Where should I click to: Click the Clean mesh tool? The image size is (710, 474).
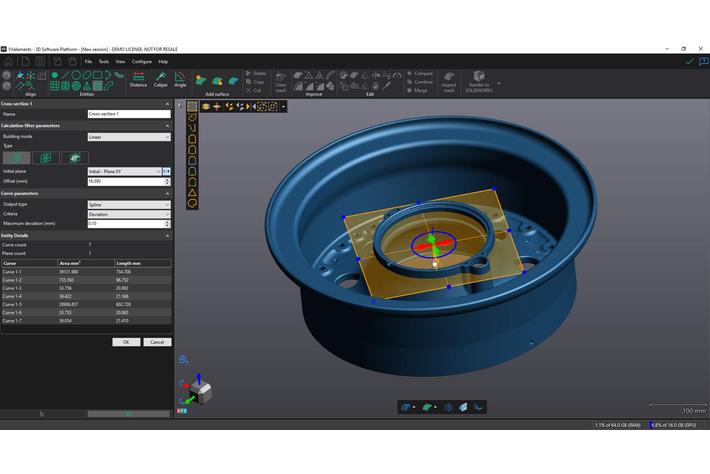pyautogui.click(x=281, y=79)
